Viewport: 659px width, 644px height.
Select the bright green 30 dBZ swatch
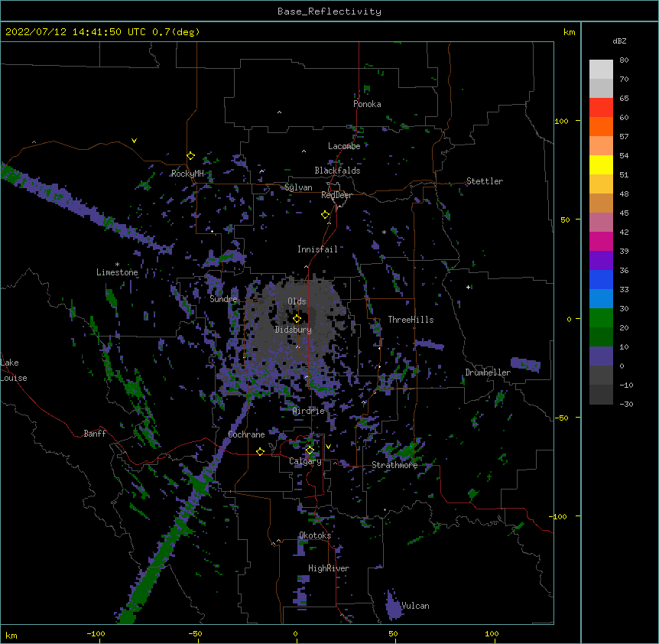point(601,318)
